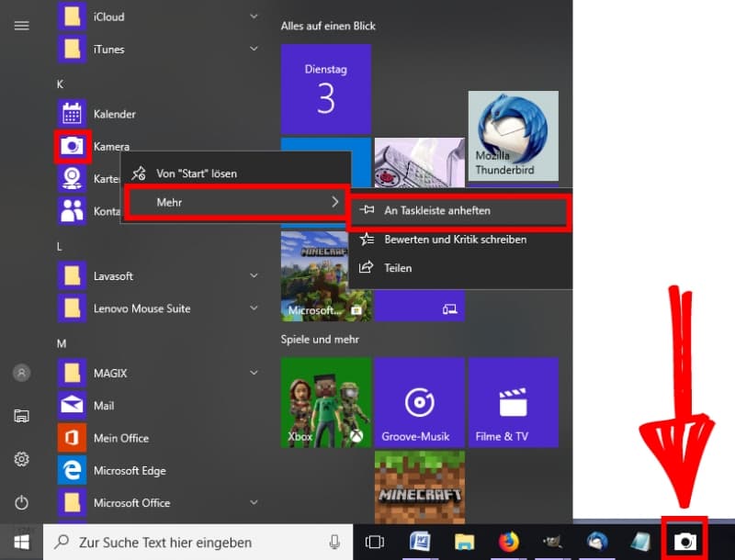Image resolution: width=735 pixels, height=560 pixels.
Task: Click the Kalender label text
Action: click(114, 114)
